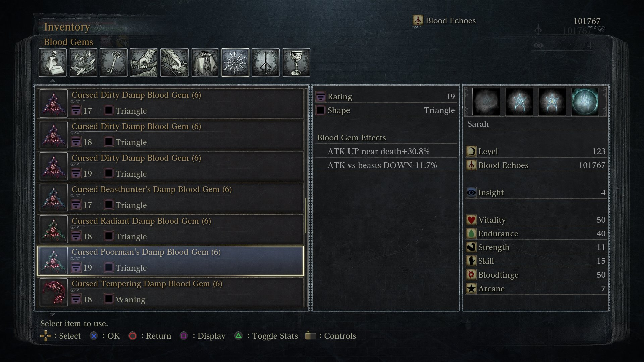
Task: Open the right-hand weapons category icon
Action: point(144,63)
